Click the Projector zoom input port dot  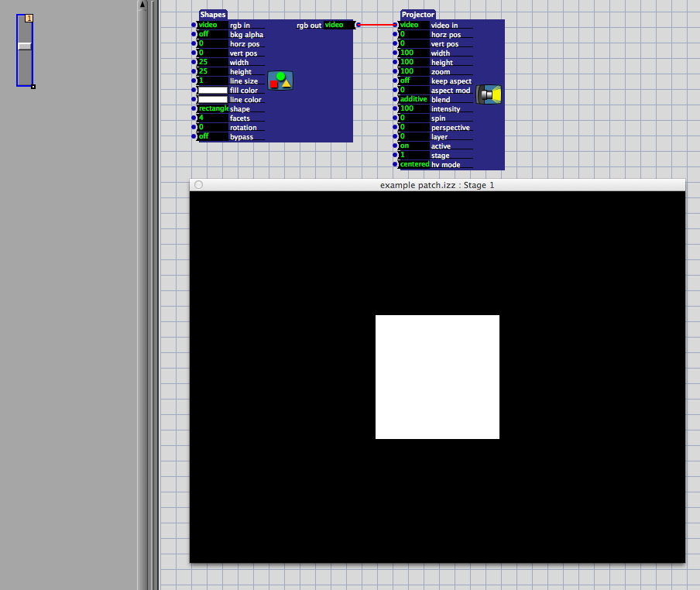point(396,72)
